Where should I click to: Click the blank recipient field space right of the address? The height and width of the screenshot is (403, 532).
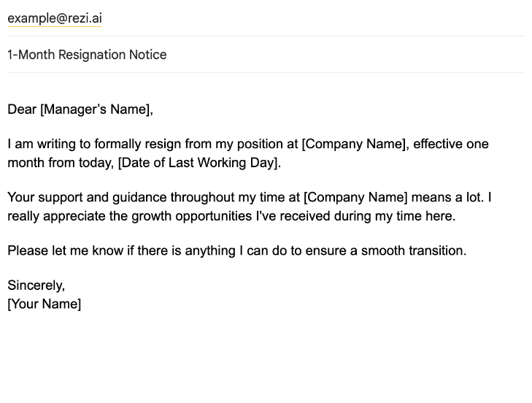click(314, 18)
